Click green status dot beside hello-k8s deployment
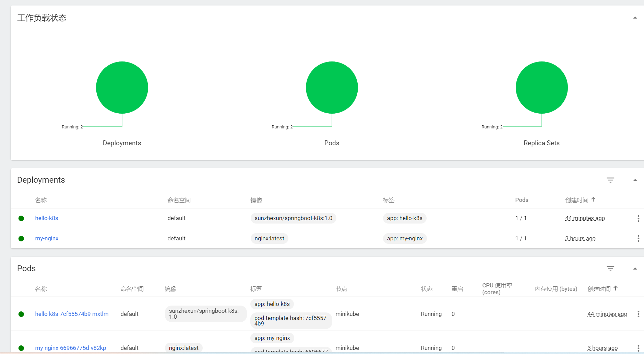The image size is (644, 354). 21,218
